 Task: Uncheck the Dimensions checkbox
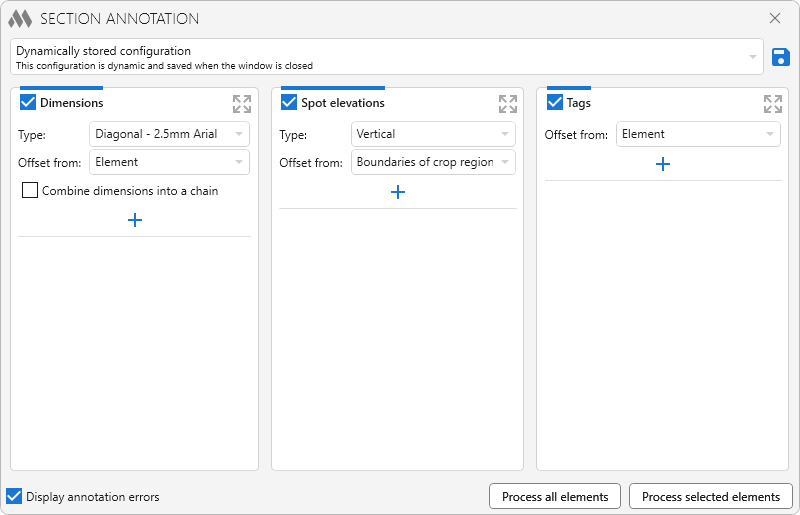click(x=28, y=102)
